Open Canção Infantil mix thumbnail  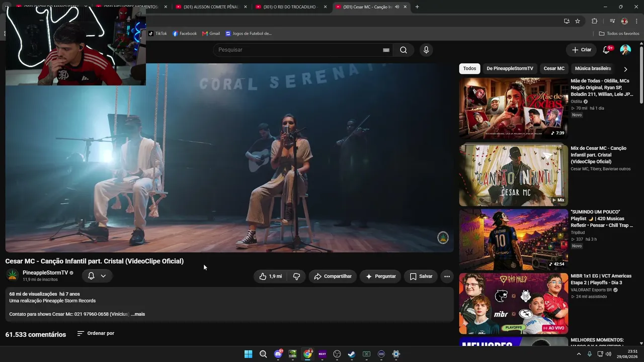[x=513, y=175]
